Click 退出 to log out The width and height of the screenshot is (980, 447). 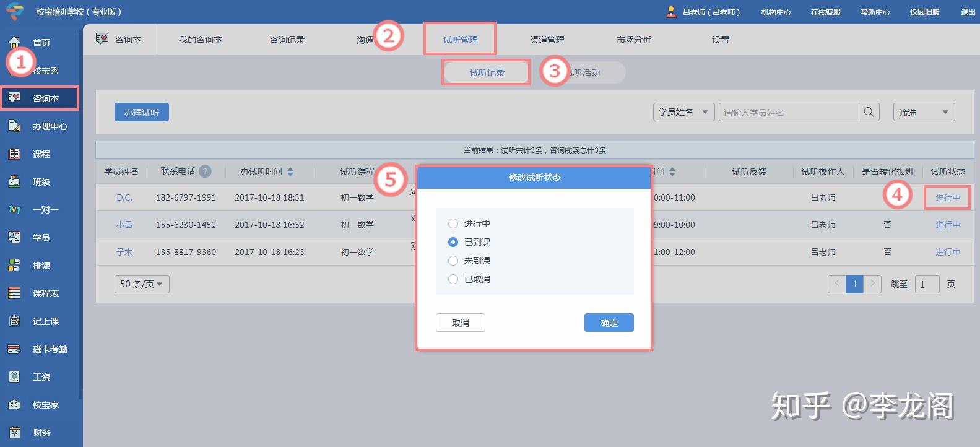pos(968,12)
